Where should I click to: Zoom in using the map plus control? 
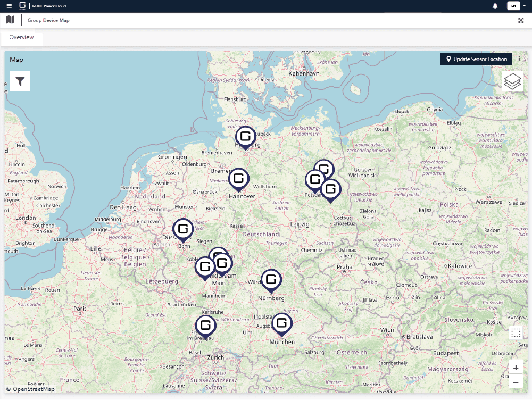tap(516, 368)
